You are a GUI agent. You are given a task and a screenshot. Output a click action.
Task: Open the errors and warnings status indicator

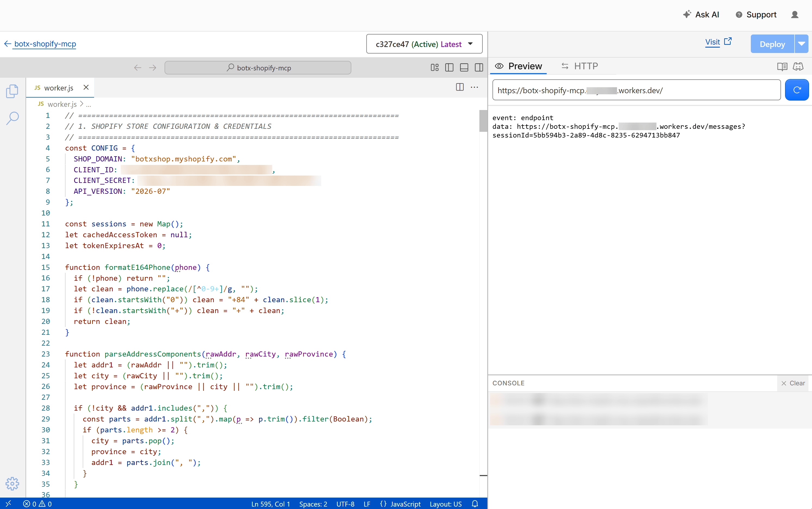(x=37, y=504)
